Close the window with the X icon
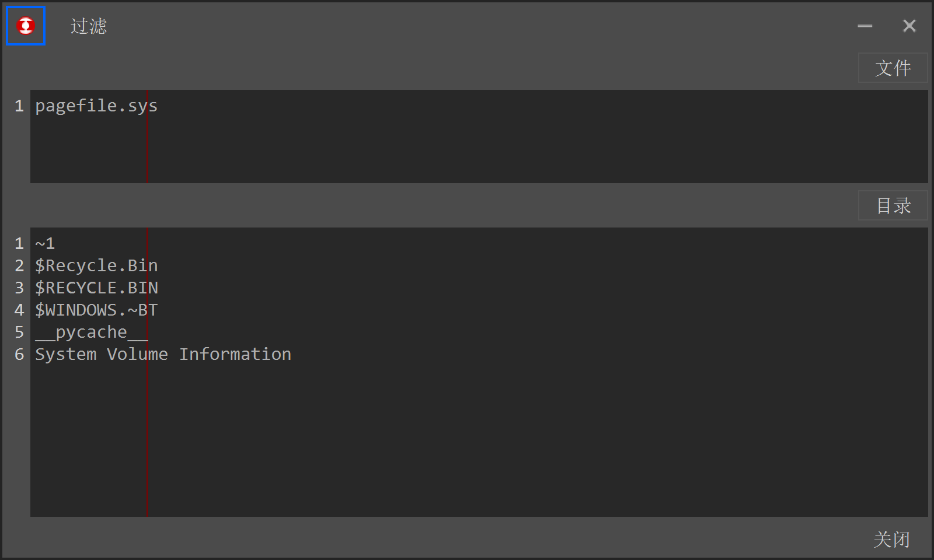The image size is (934, 560). point(909,26)
